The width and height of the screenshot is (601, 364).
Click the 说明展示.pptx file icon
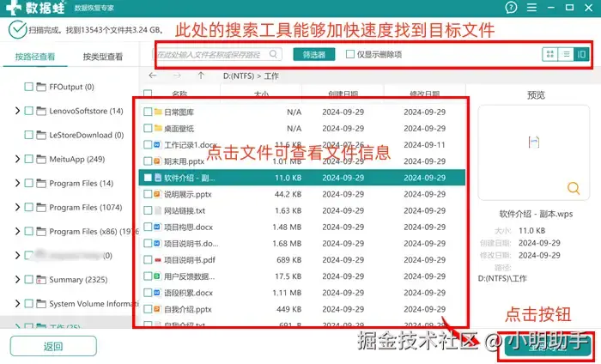157,194
